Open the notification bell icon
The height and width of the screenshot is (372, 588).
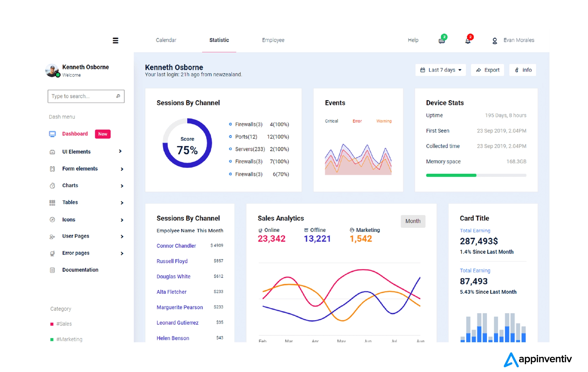point(468,41)
